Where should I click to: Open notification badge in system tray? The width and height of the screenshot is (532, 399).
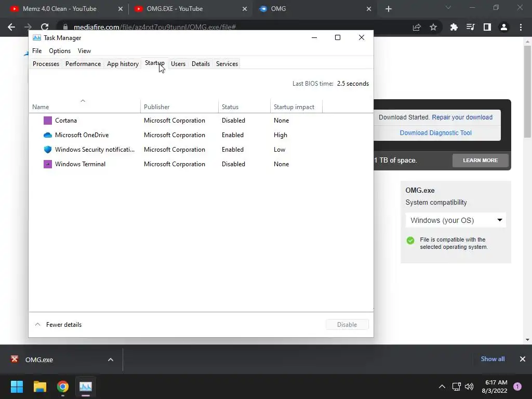pyautogui.click(x=517, y=387)
